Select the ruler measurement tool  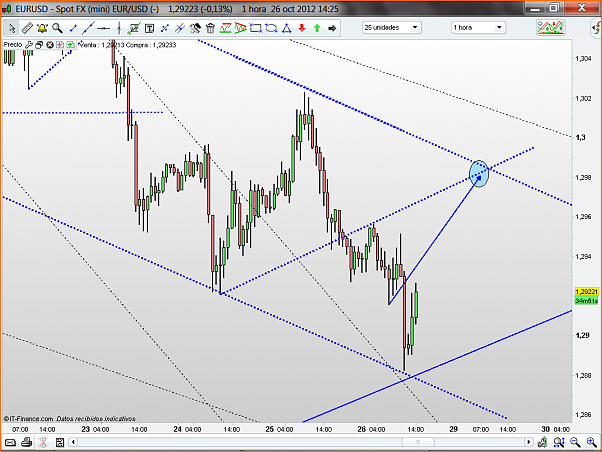27,28
